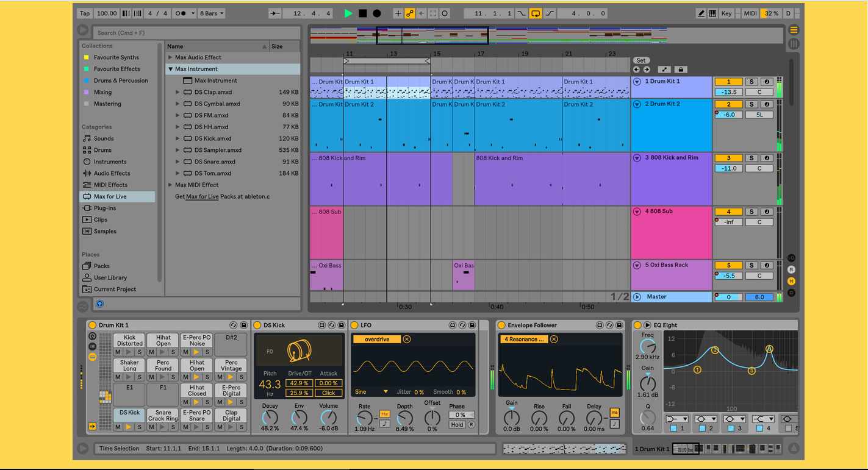Click the Tap tempo button
The image size is (868, 470).
(x=85, y=13)
